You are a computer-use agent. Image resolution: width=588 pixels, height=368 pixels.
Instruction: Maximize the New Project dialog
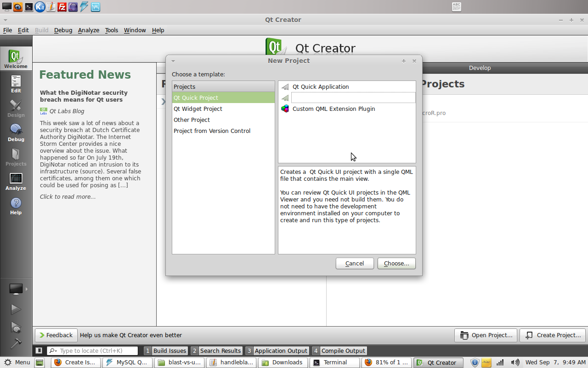[x=404, y=61]
